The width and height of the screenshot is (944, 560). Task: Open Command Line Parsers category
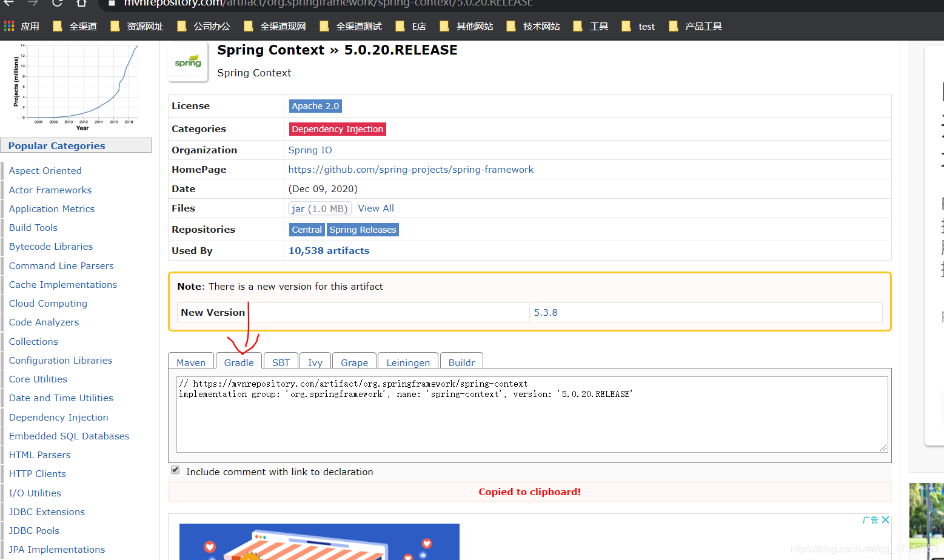tap(61, 266)
